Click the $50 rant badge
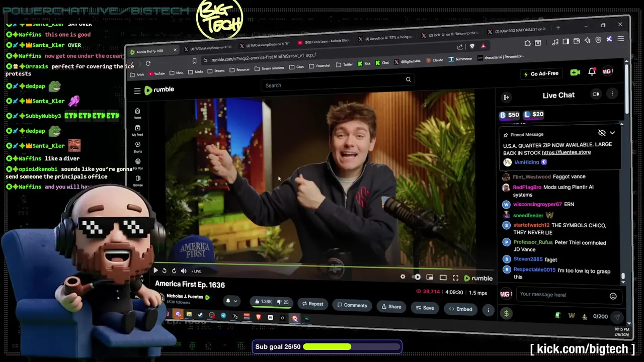The image size is (644, 362). point(509,115)
